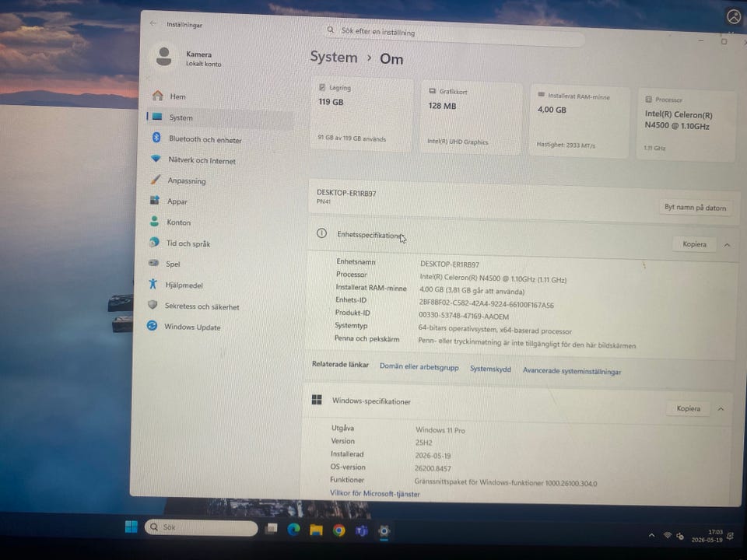Show hidden icons in system tray
Screen dimensions: 747x560
coord(651,535)
